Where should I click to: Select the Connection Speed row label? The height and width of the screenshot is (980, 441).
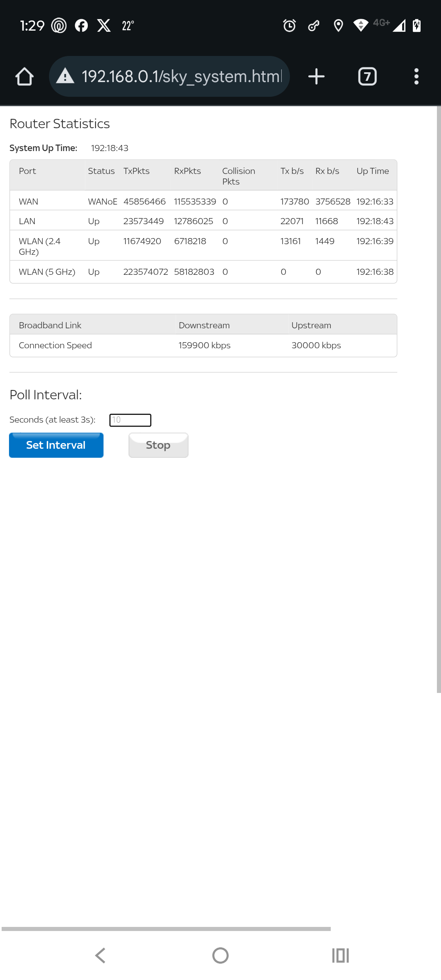(55, 345)
